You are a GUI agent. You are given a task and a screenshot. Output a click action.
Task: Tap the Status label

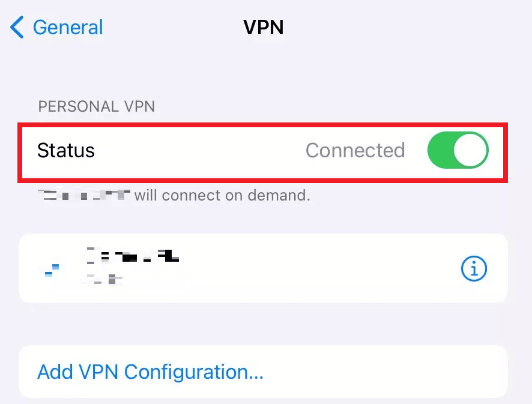[x=66, y=150]
